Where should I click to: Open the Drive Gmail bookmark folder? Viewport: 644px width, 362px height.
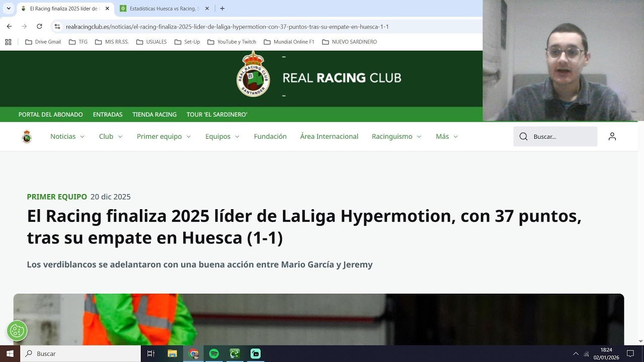[43, 42]
